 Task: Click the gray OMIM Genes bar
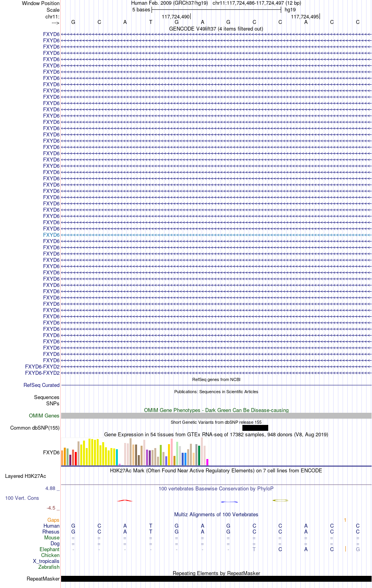[216, 416]
